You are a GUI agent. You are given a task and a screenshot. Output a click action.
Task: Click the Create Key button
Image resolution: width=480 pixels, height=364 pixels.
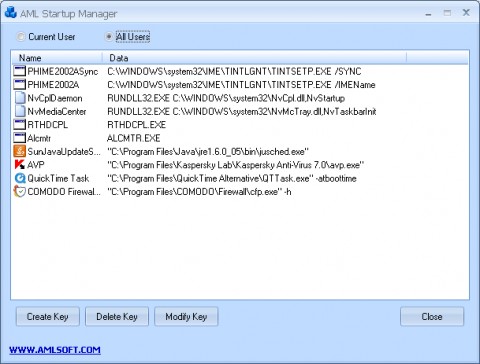point(48,316)
